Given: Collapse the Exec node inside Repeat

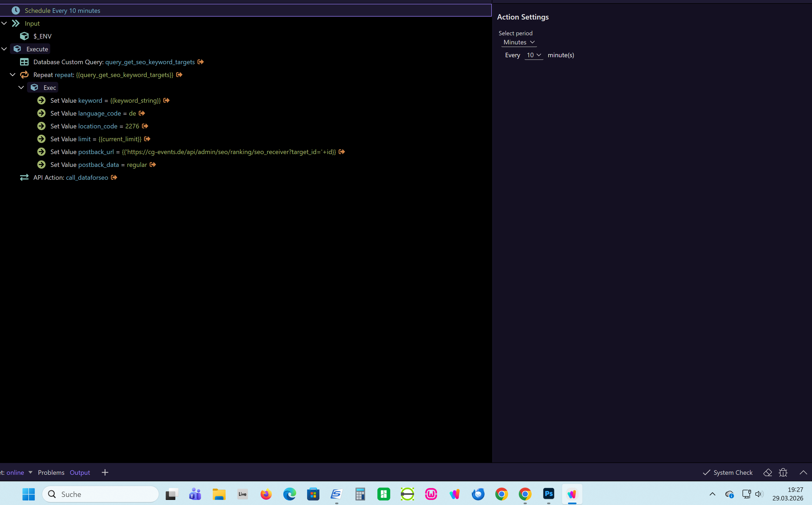Looking at the screenshot, I should (x=21, y=87).
